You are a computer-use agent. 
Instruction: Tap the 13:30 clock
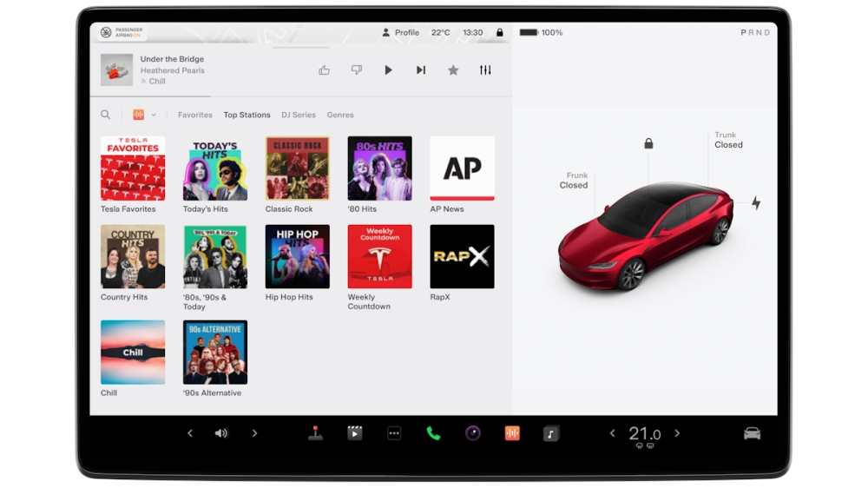tap(473, 33)
